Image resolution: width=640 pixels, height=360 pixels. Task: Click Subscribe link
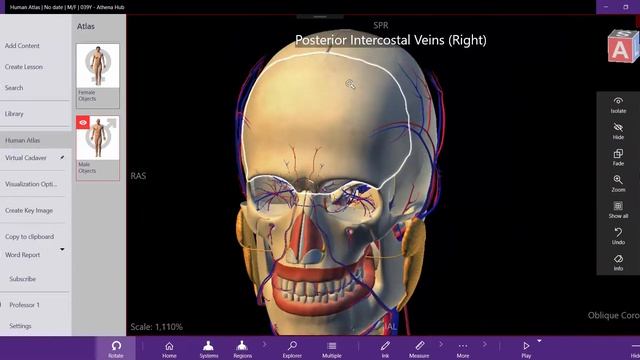pyautogui.click(x=22, y=279)
